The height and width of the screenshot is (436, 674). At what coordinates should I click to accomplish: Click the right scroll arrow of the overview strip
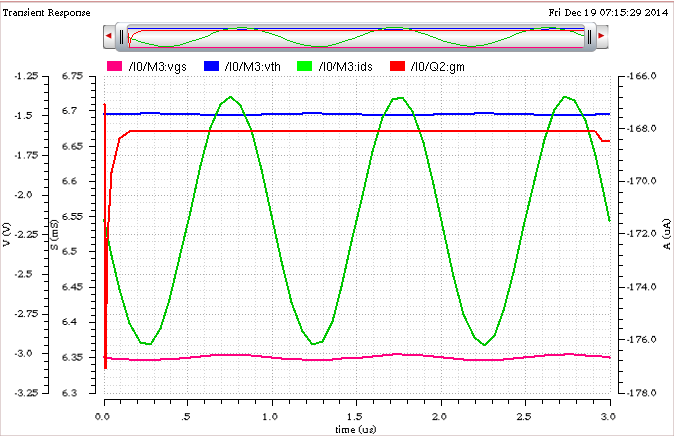601,37
